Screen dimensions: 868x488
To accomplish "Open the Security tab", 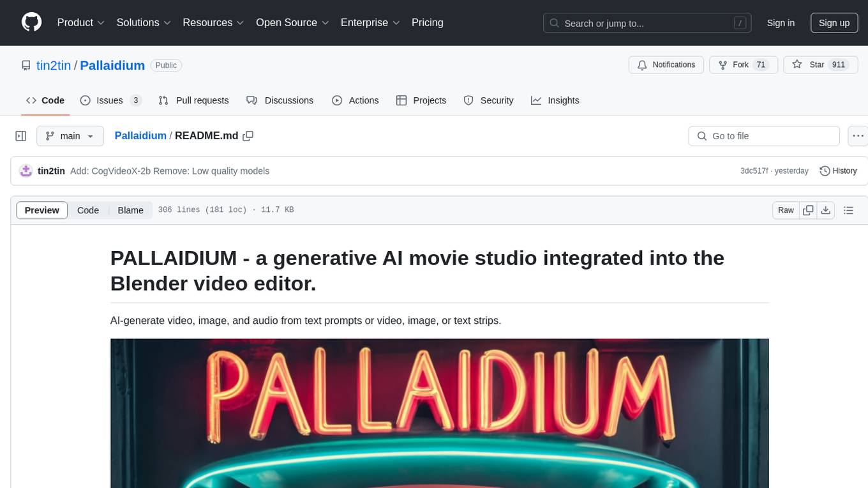I will 488,100.
